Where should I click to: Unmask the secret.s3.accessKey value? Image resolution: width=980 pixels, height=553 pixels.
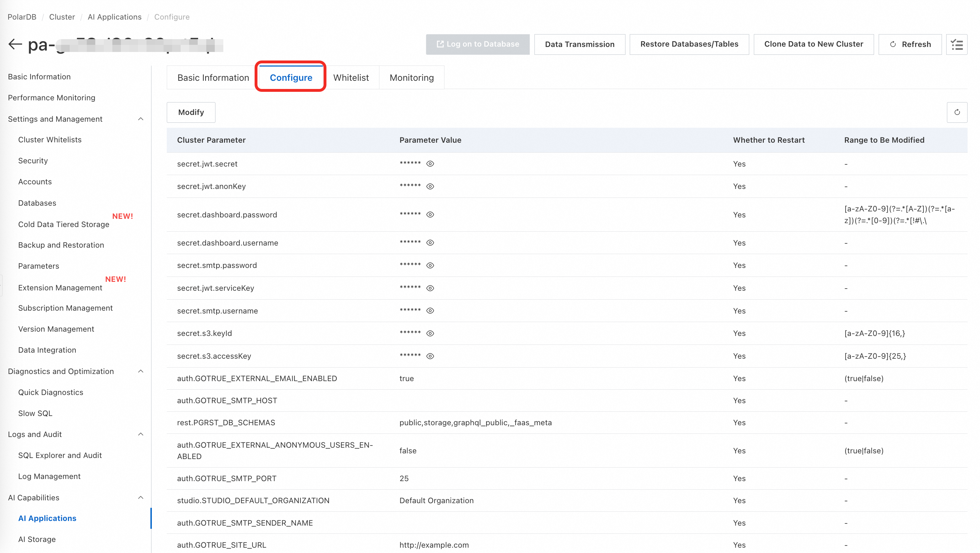click(430, 356)
